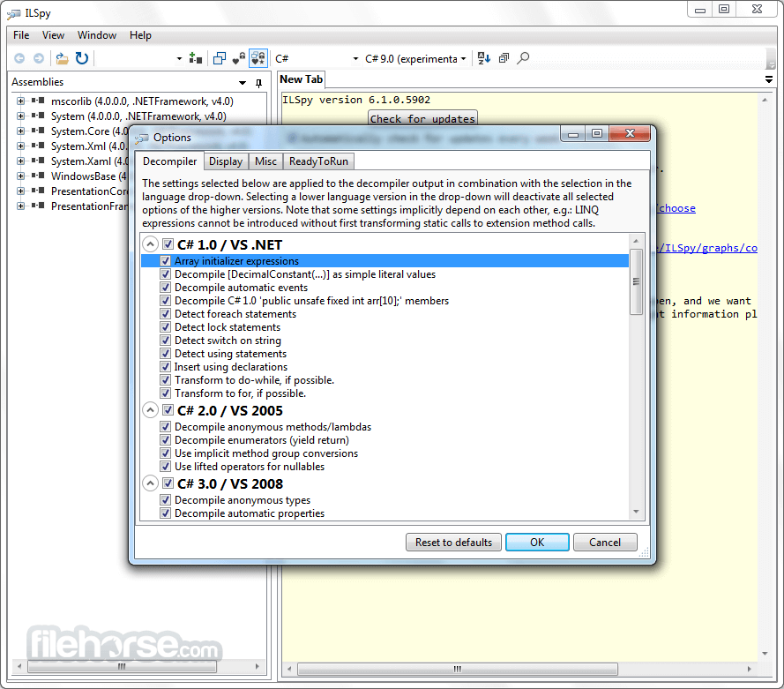
Task: Uncheck Decompile automatic events
Action: (166, 288)
